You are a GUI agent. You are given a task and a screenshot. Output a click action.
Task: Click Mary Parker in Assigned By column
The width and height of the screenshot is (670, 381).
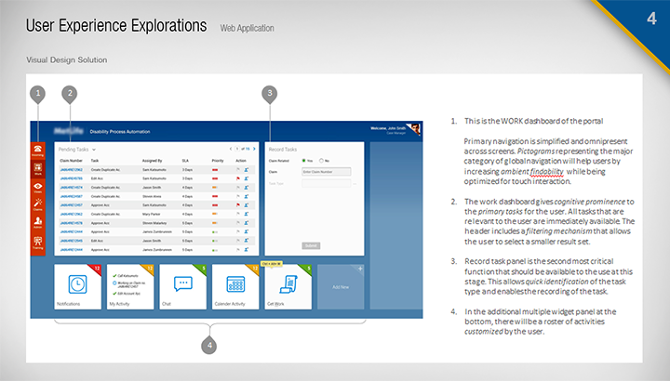coord(151,214)
